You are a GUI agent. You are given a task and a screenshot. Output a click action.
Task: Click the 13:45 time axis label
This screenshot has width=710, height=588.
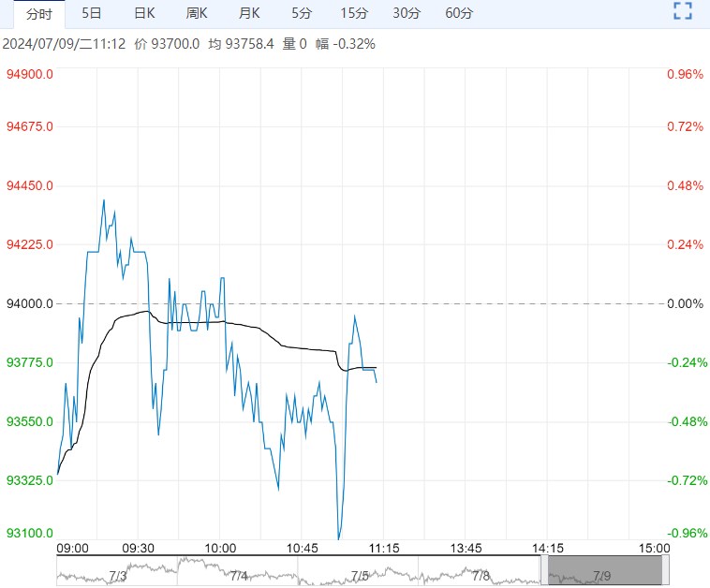tap(466, 548)
